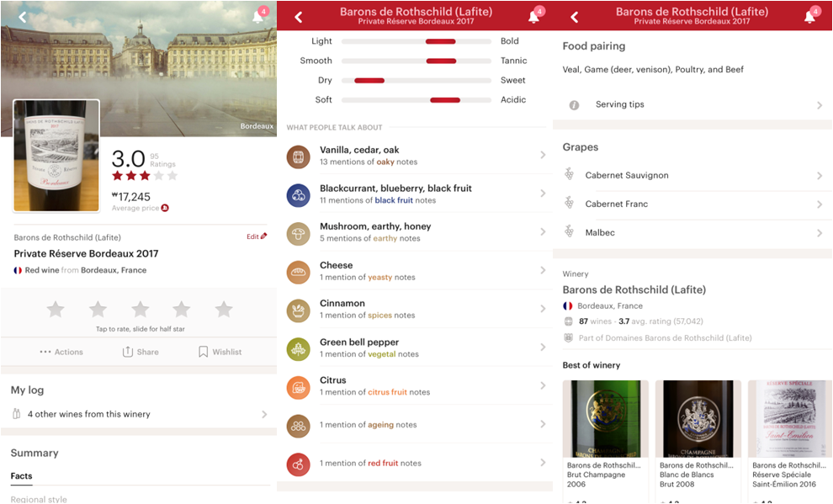Image resolution: width=833 pixels, height=504 pixels.
Task: Click the Edit pencil icon beside the winery name
Action: 263,236
